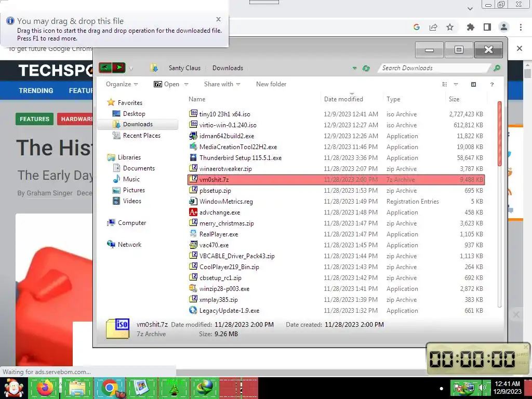Sort by the Name column header

click(197, 99)
